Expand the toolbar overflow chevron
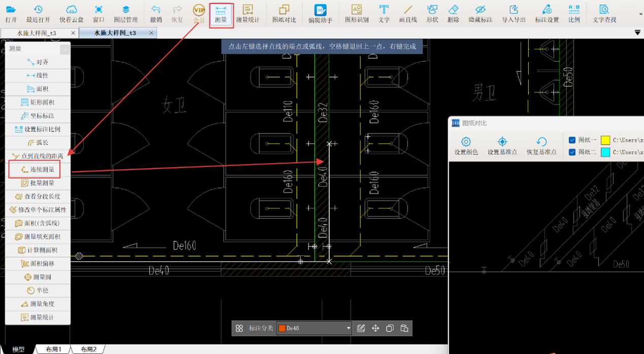This screenshot has height=354, width=644. point(640,14)
